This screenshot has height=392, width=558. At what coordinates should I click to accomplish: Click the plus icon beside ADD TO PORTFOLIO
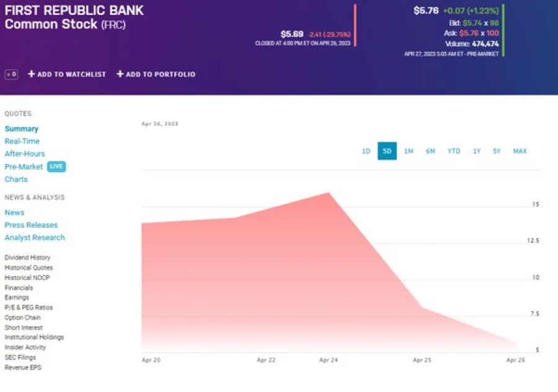[x=119, y=74]
